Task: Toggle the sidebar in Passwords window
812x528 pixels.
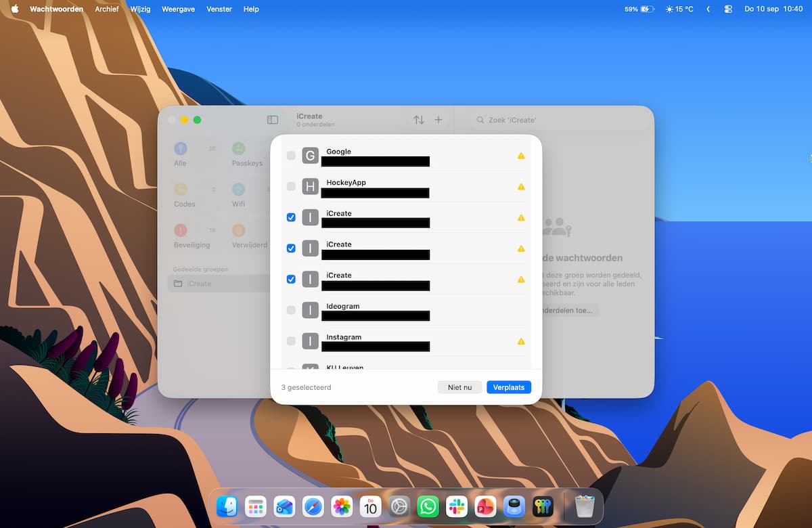Action: [273, 120]
